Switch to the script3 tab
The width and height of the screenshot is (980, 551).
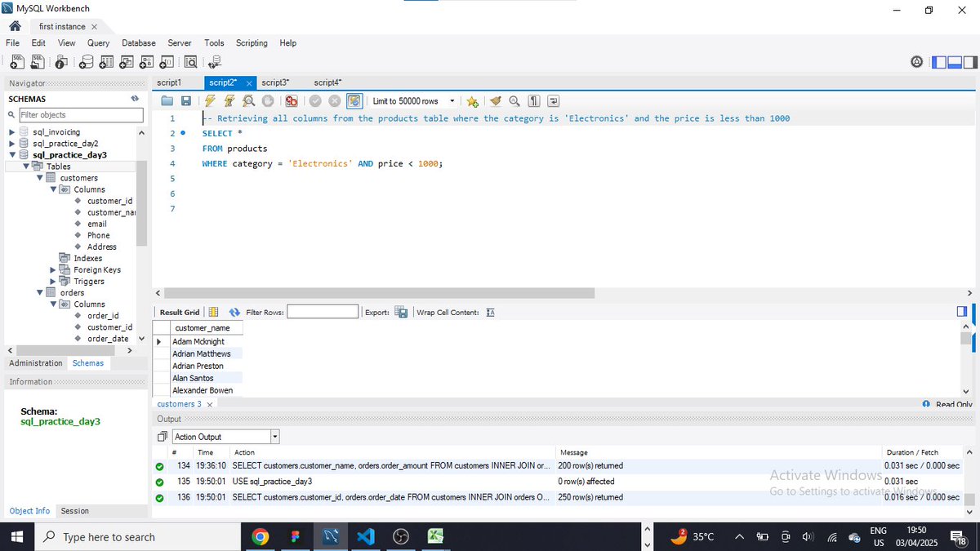coord(275,82)
